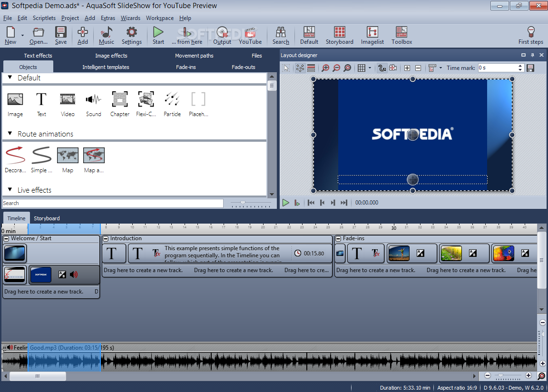Open the Settings gear icon
The width and height of the screenshot is (548, 392).
click(x=132, y=35)
